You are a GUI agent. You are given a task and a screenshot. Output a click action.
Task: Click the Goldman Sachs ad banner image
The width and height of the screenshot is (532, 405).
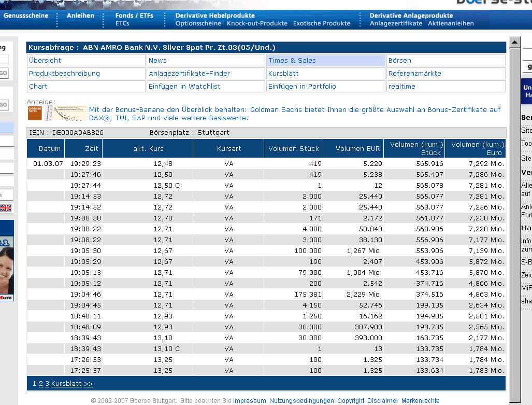[57, 113]
